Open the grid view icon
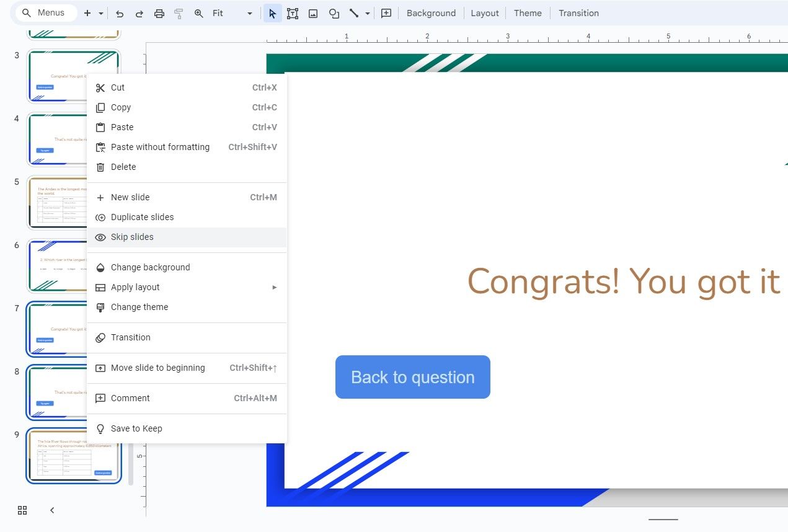788x532 pixels. [22, 510]
